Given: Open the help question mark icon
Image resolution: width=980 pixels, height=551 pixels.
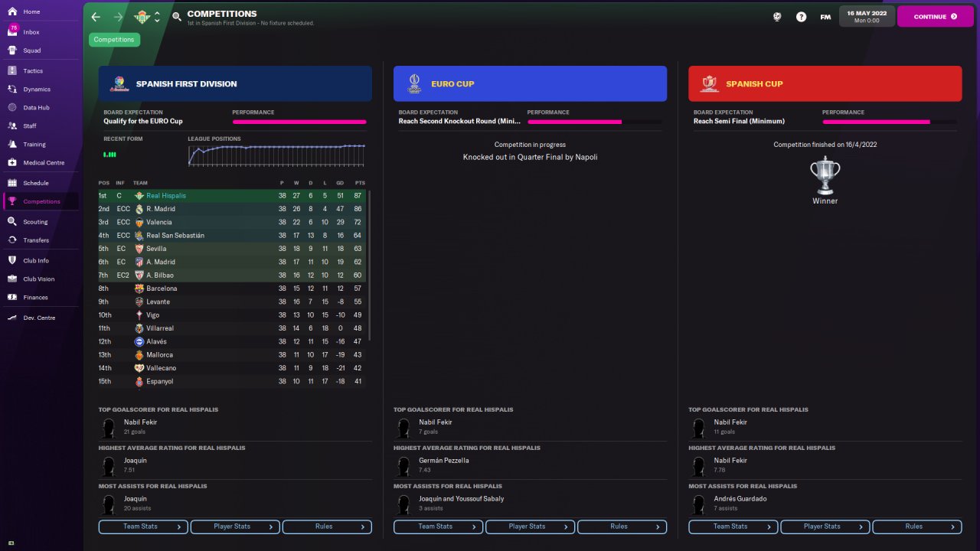Looking at the screenshot, I should click(801, 17).
